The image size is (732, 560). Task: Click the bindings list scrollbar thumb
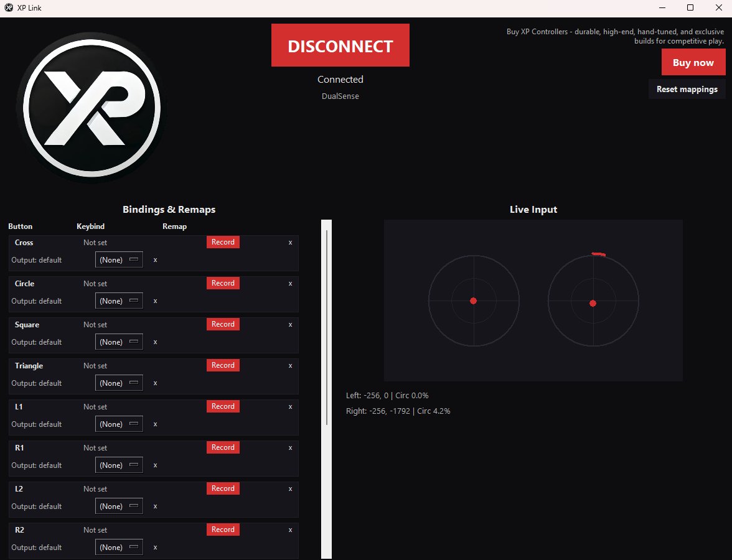pyautogui.click(x=327, y=327)
